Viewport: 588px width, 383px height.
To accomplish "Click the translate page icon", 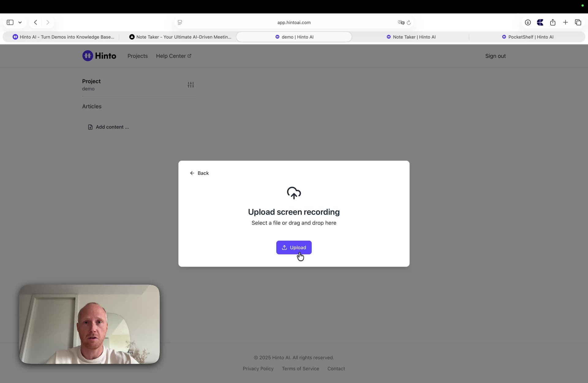I will click(401, 22).
